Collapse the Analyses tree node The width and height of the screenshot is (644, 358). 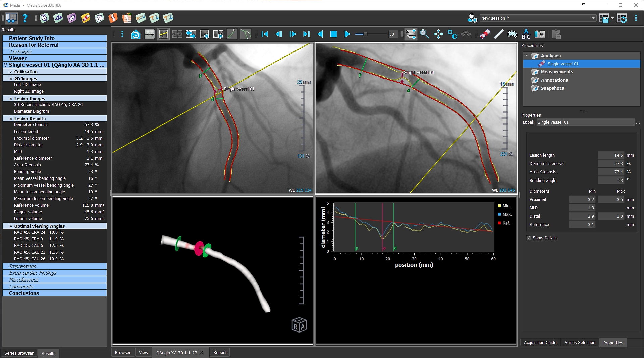click(x=527, y=56)
